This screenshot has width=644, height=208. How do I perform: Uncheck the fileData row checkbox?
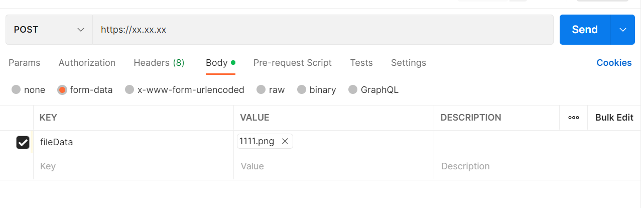[x=23, y=143]
